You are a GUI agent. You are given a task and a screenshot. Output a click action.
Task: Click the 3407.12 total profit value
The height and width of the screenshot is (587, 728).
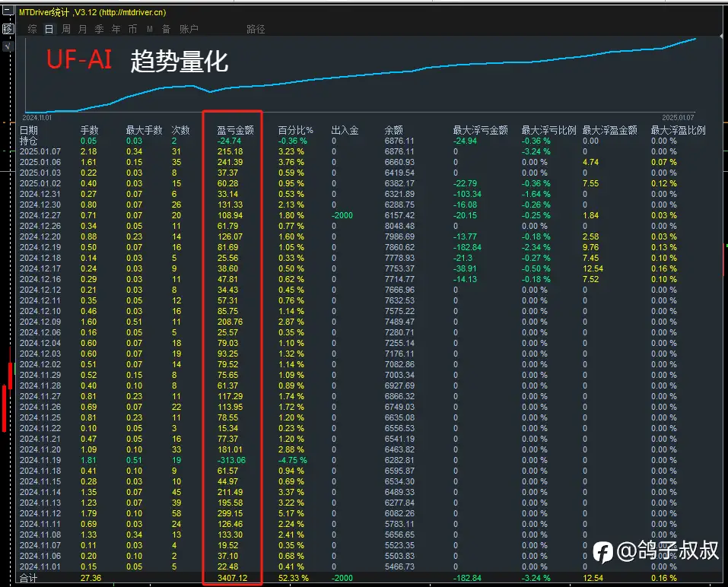click(x=232, y=578)
